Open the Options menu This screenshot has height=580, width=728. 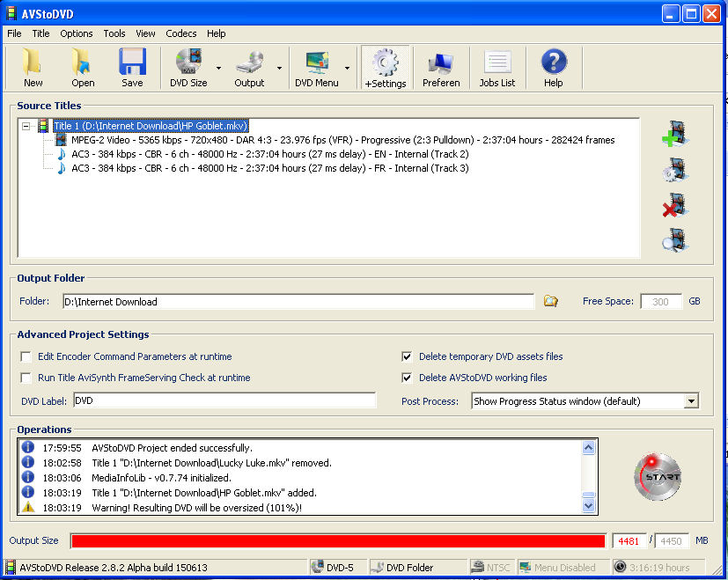pyautogui.click(x=76, y=33)
